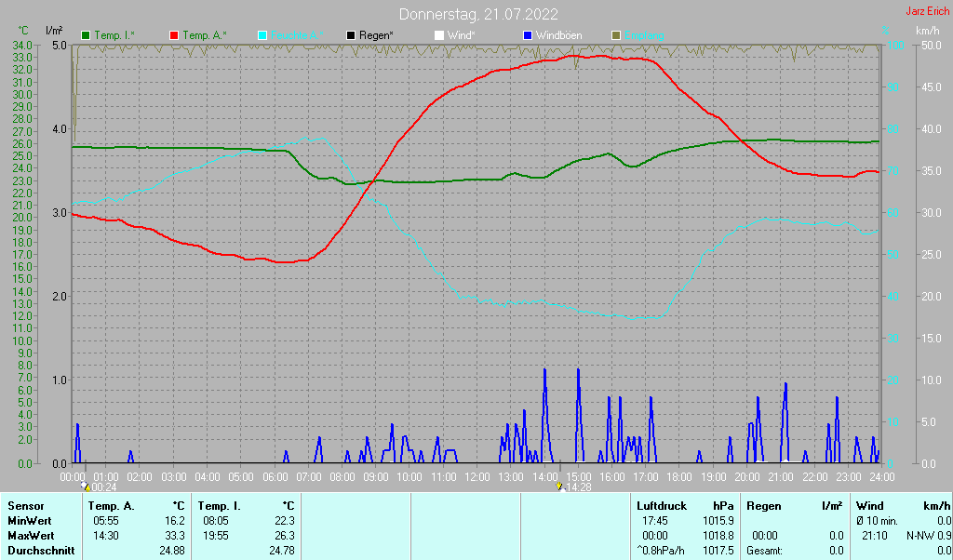Click the 'Temp. A.' column header in table
The height and width of the screenshot is (560, 953).
[112, 506]
